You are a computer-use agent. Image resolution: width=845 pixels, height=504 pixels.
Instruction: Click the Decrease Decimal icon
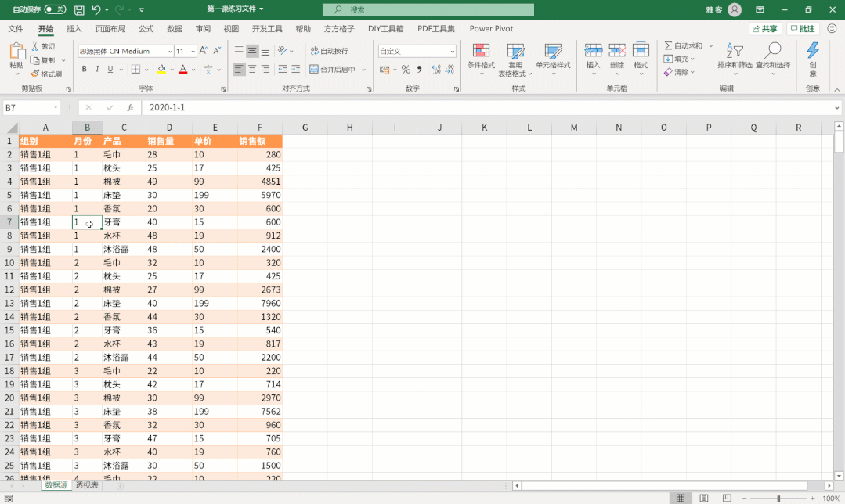point(450,70)
